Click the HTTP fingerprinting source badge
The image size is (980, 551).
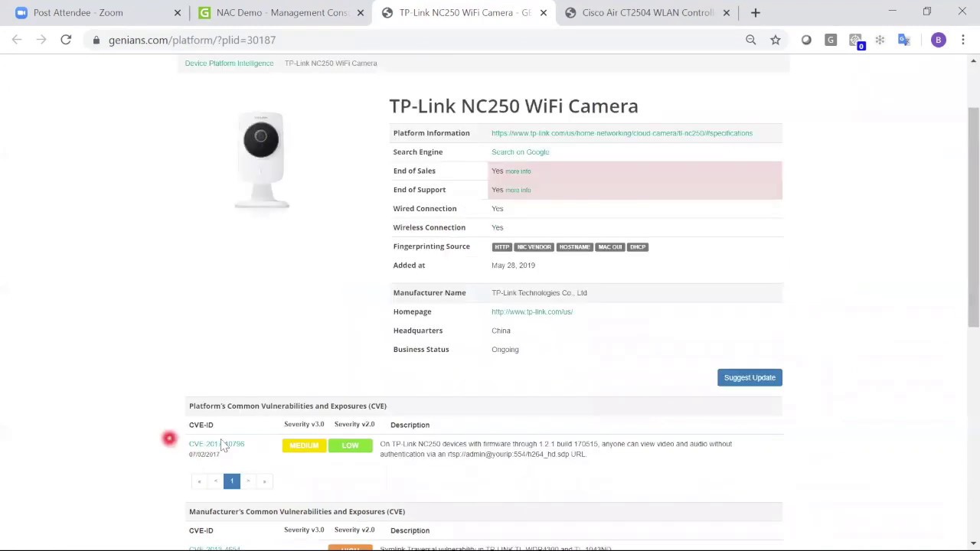[x=501, y=246]
